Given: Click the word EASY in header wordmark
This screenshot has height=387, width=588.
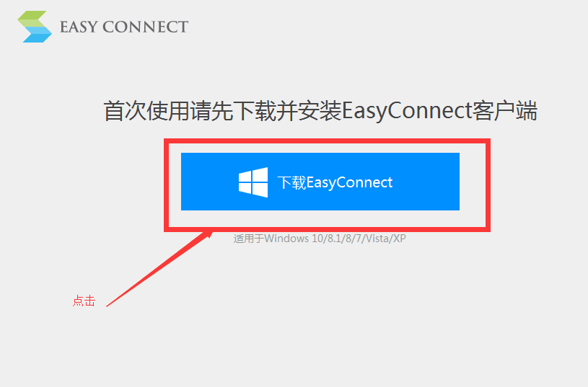Looking at the screenshot, I should [79, 27].
